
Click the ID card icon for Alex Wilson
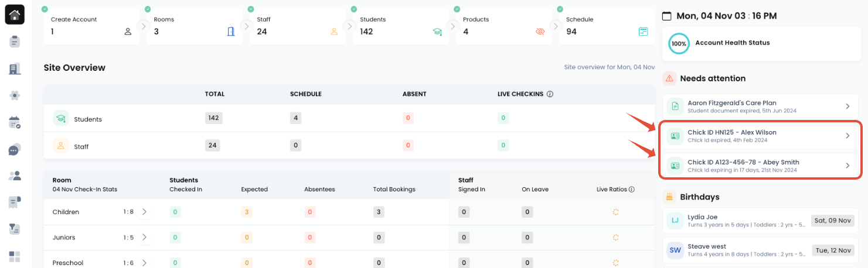click(x=675, y=136)
